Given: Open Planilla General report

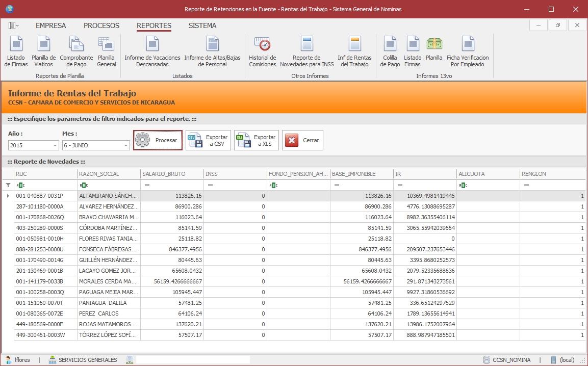Looking at the screenshot, I should point(107,52).
